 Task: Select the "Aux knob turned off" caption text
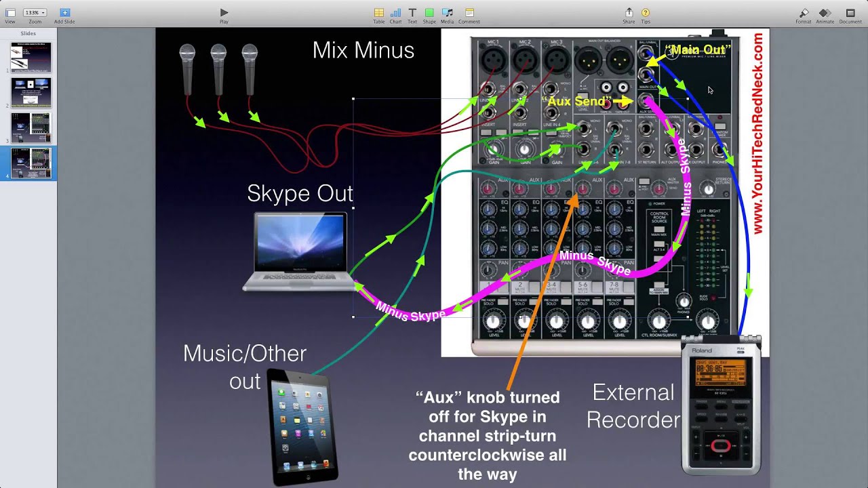pos(488,436)
